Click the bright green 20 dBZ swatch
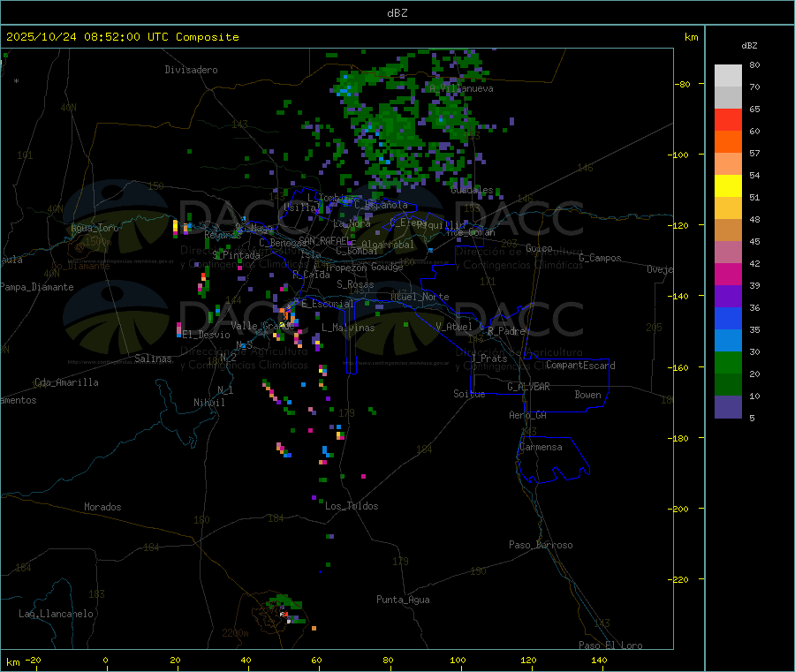The height and width of the screenshot is (672, 795). pos(728,362)
